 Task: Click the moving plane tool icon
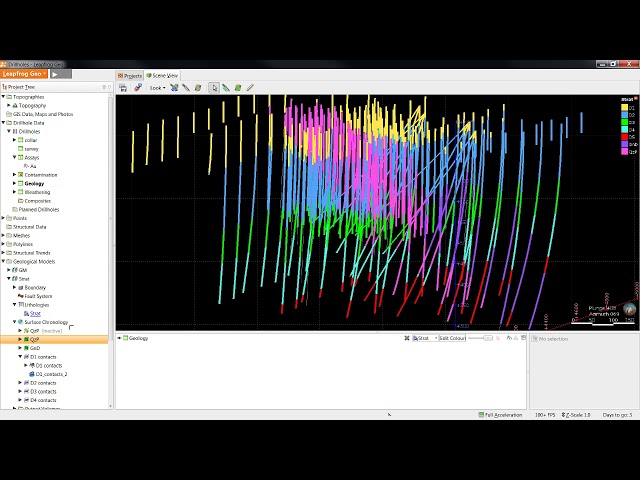point(198,88)
